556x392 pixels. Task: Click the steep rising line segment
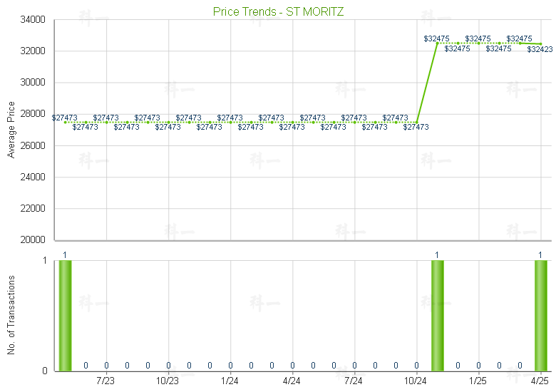pos(427,83)
